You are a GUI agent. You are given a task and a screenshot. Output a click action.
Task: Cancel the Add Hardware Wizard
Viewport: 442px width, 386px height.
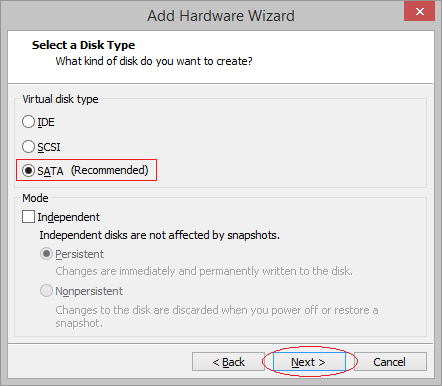(x=390, y=362)
